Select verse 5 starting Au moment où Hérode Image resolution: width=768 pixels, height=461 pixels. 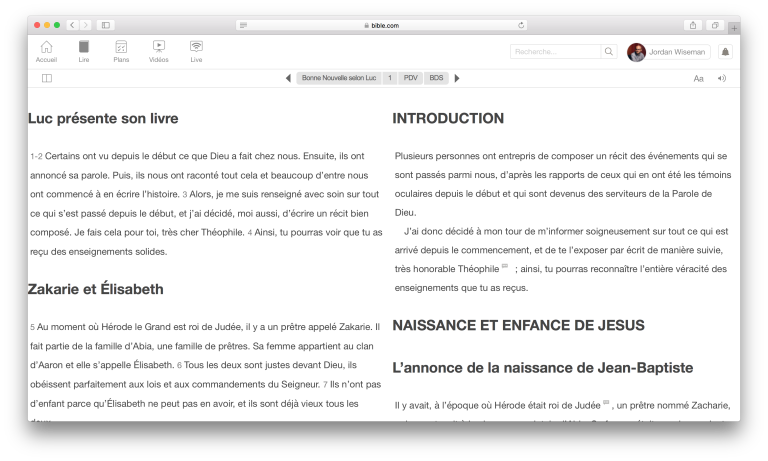click(x=205, y=346)
